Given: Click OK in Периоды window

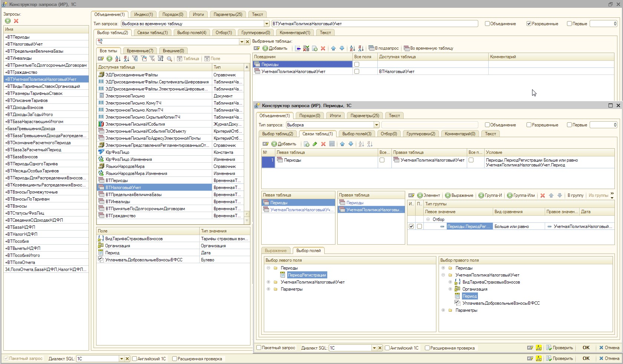Looking at the screenshot, I should 586,348.
